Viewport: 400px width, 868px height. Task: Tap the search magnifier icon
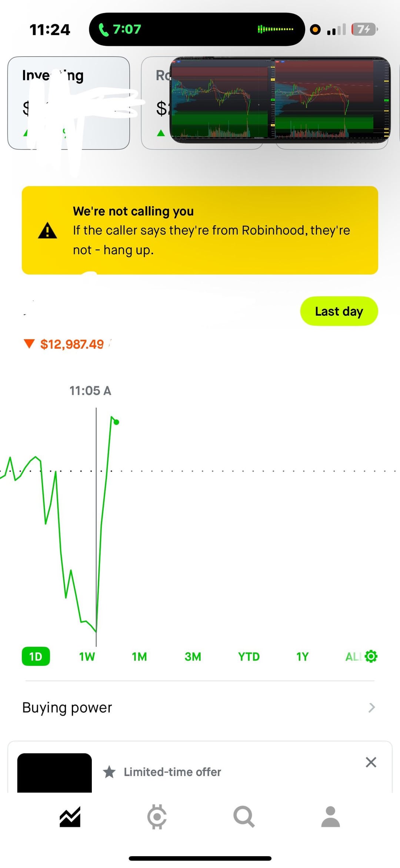[244, 817]
